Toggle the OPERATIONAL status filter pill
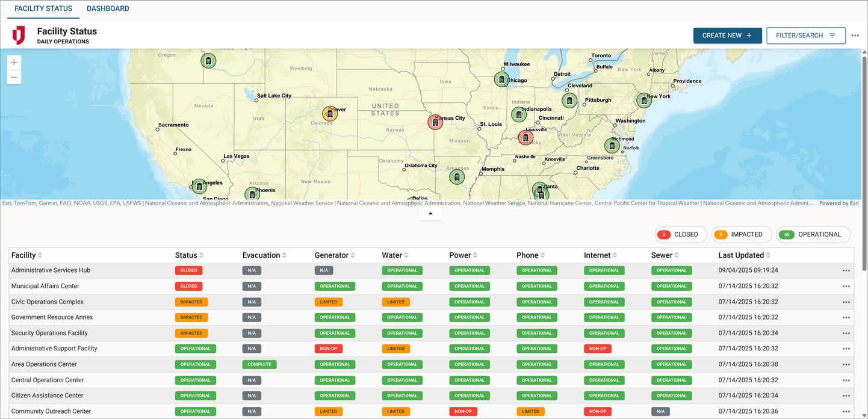 click(813, 234)
